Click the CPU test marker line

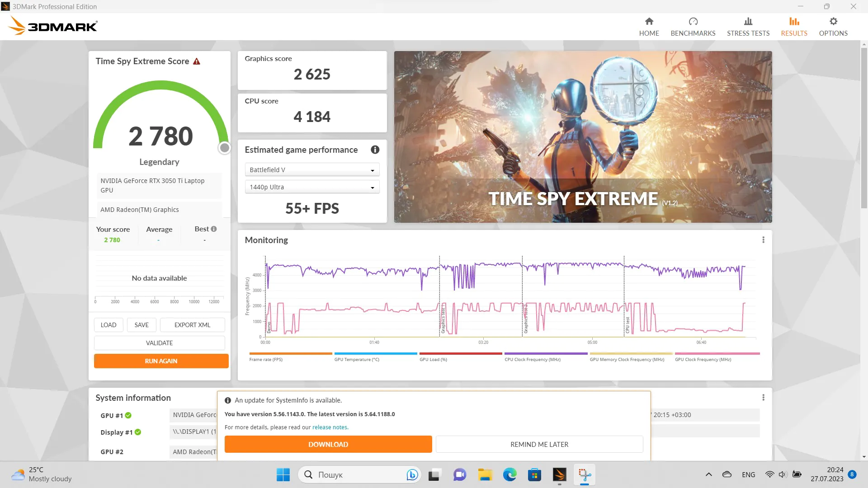(x=624, y=296)
